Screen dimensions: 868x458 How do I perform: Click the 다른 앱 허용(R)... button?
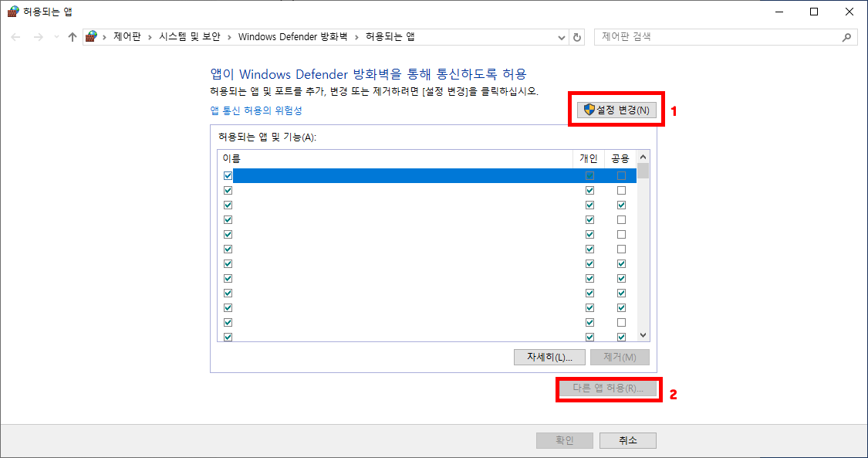[x=608, y=388]
